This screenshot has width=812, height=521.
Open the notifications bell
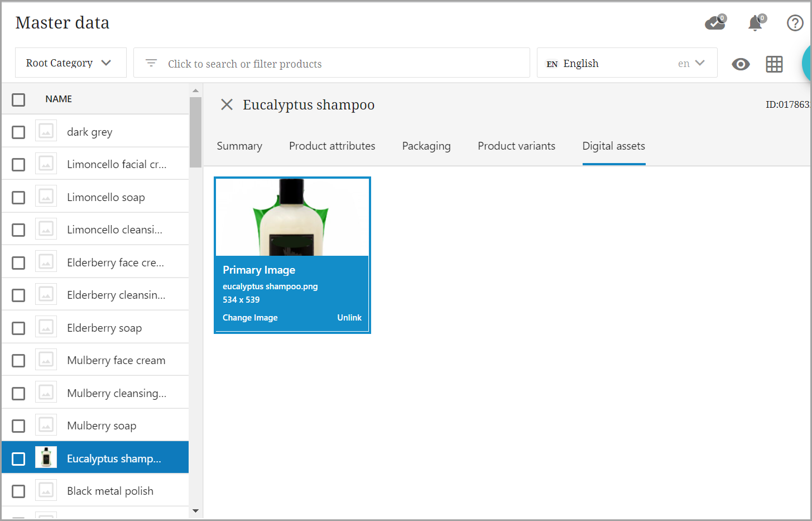click(x=755, y=23)
